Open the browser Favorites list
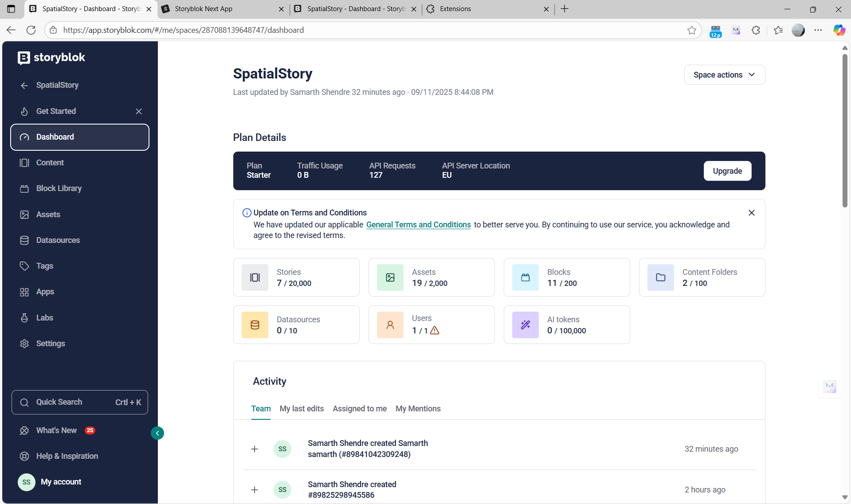 click(778, 30)
